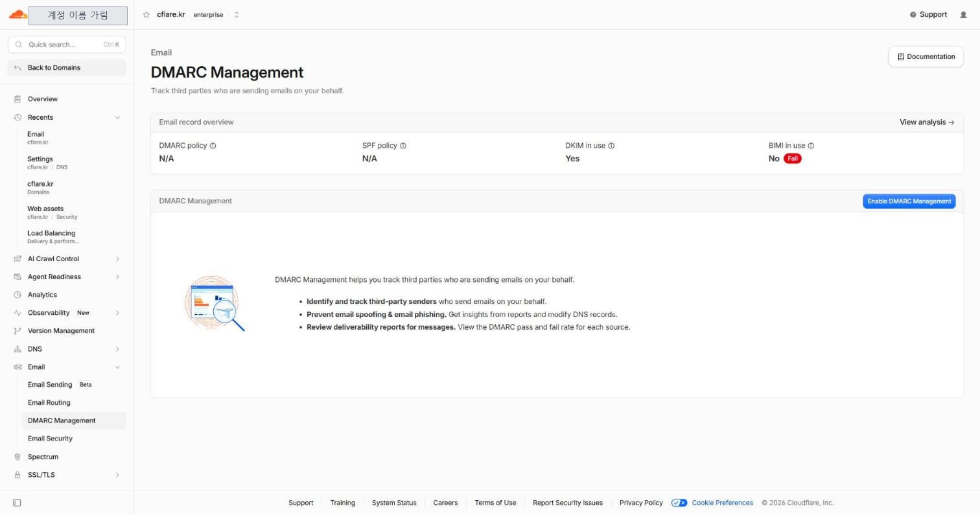The image size is (980, 515).
Task: Star the cflare.kr domain
Action: pyautogui.click(x=146, y=15)
